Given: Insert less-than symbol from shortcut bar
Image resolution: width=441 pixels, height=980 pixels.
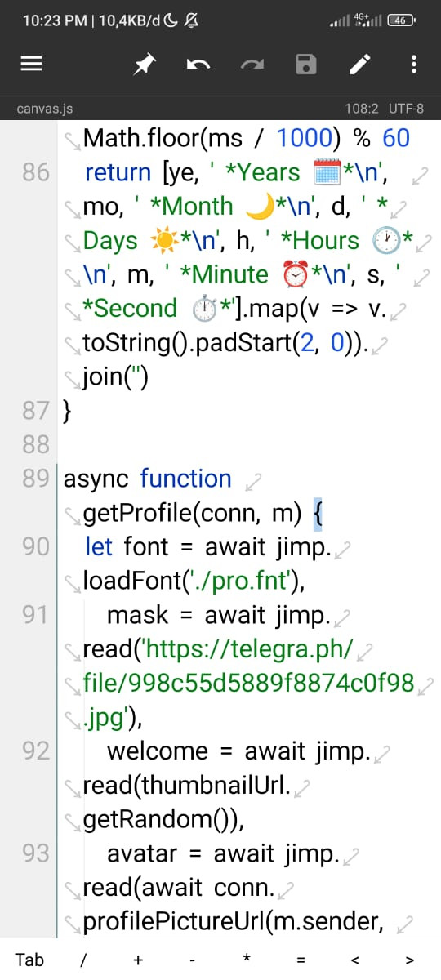Looking at the screenshot, I should pyautogui.click(x=354, y=960).
